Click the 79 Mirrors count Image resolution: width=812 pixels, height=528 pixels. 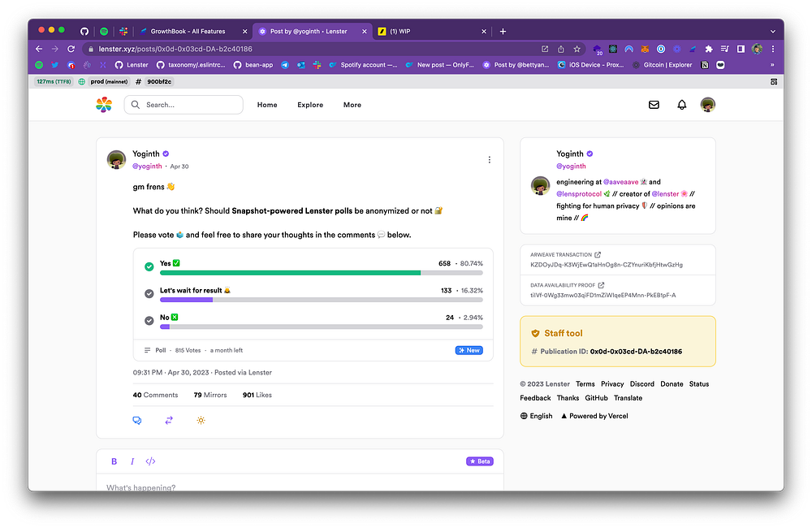click(x=210, y=395)
